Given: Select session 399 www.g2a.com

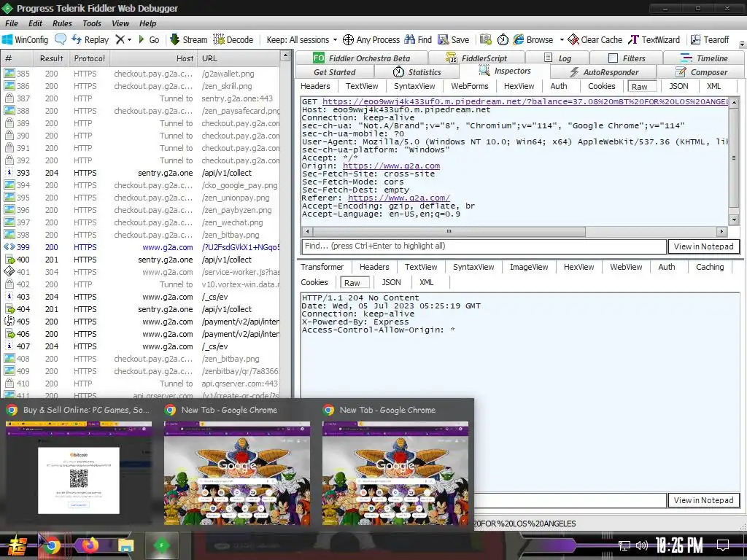Looking at the screenshot, I should (141, 247).
